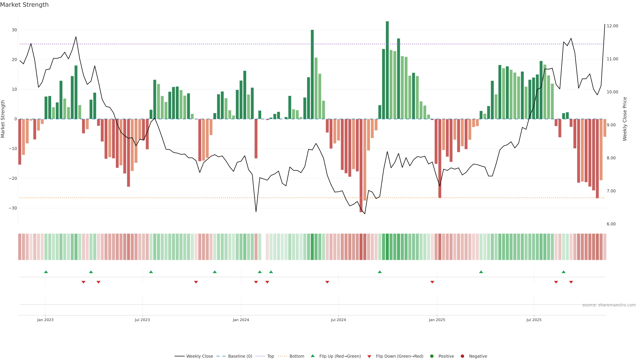Screen dimensions: 644x362
Task: Click the Weekly Close Price axis title
Action: click(625, 119)
